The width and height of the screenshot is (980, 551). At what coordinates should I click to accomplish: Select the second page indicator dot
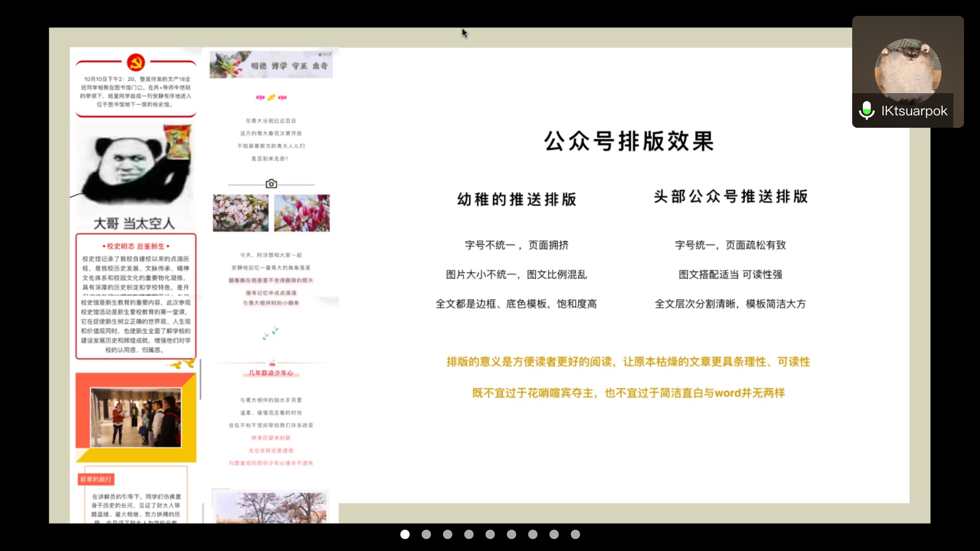(426, 535)
